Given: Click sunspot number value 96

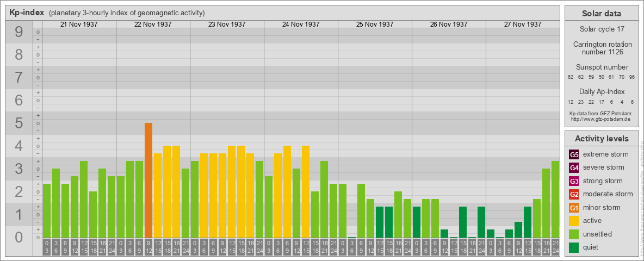Looking at the screenshot, I should (x=631, y=77).
